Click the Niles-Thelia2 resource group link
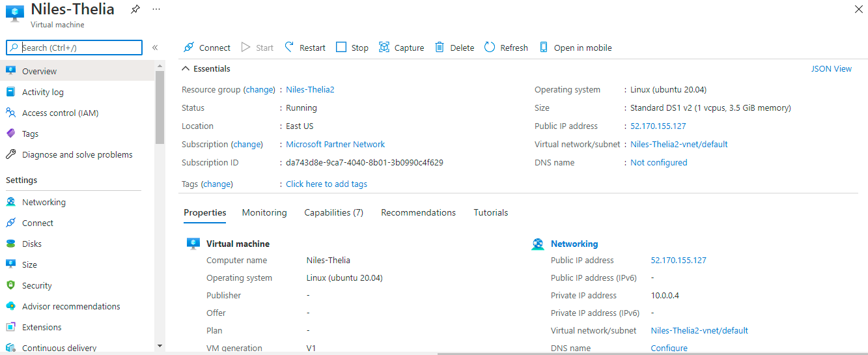868x355 pixels. pos(310,89)
